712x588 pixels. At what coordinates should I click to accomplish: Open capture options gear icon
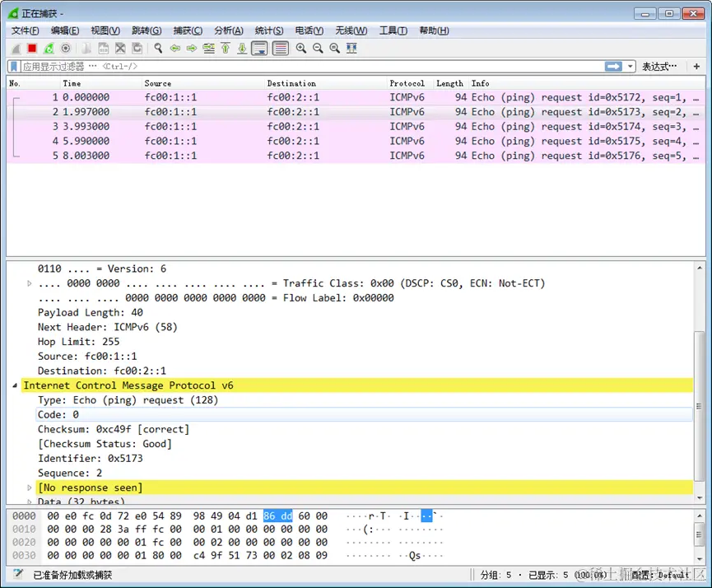coord(66,48)
